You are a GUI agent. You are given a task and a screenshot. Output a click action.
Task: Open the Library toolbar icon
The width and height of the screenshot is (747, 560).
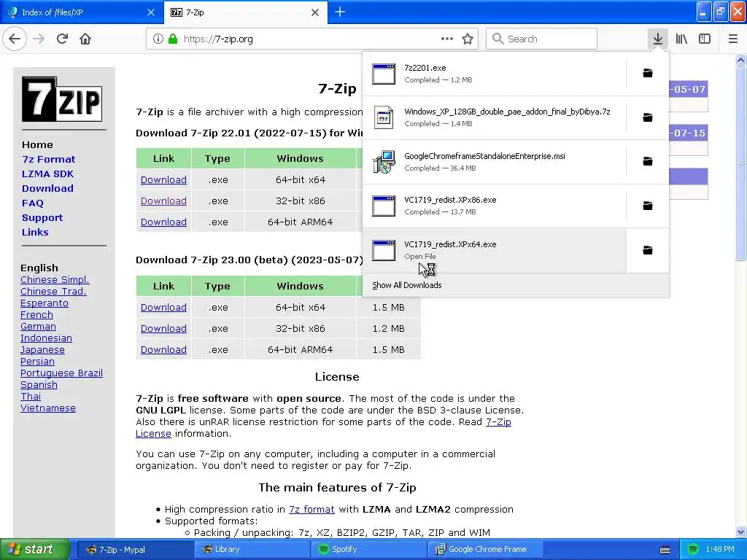click(681, 39)
